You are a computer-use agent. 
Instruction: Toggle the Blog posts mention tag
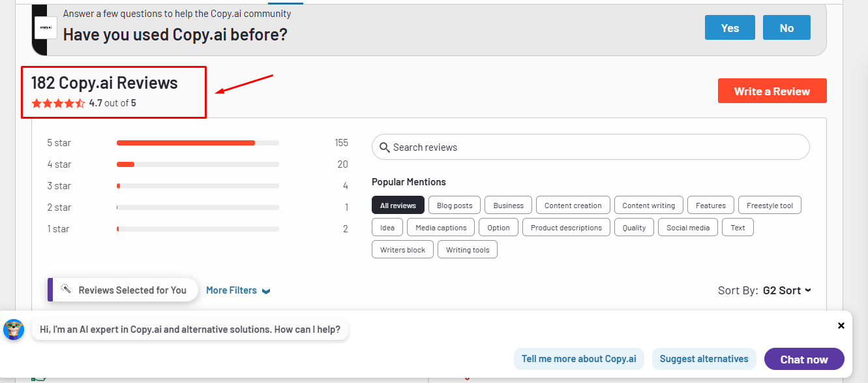point(455,205)
